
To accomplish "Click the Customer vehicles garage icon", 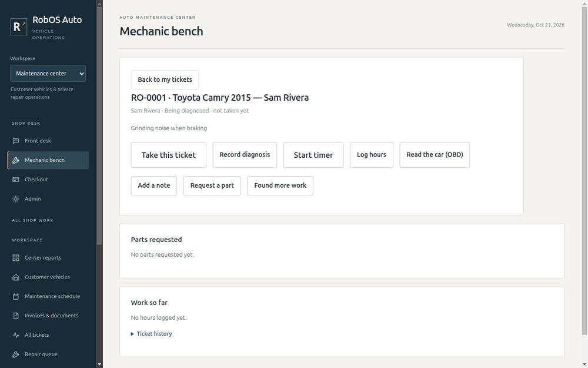I will pyautogui.click(x=16, y=277).
